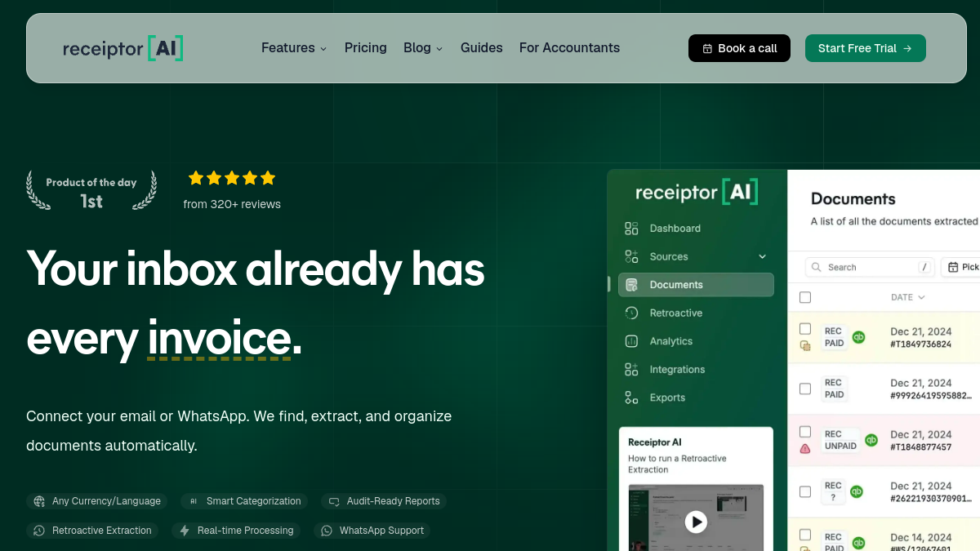
Task: Click the Search documents field
Action: [x=870, y=267]
